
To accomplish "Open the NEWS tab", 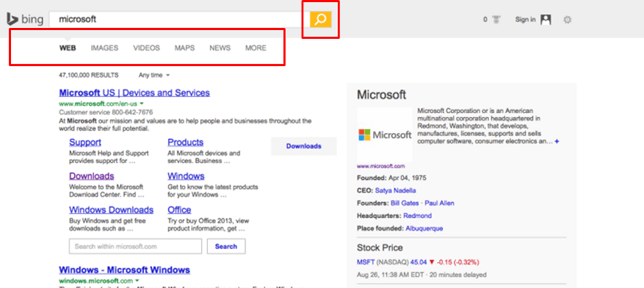I will [220, 48].
